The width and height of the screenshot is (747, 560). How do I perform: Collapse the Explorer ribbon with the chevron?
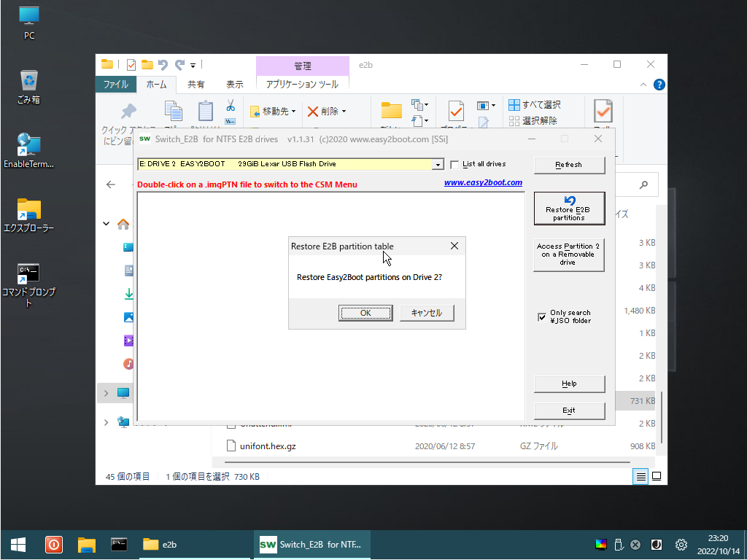click(x=643, y=85)
